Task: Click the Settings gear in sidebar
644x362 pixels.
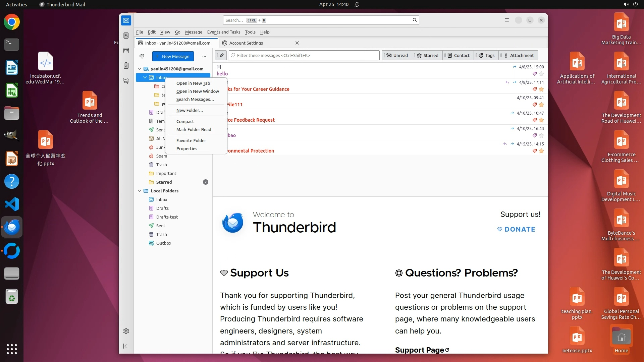Action: point(126,331)
